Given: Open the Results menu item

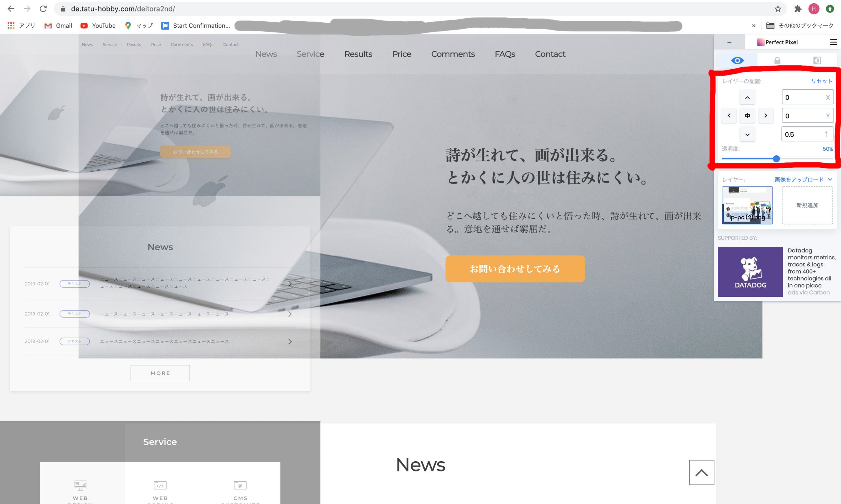Looking at the screenshot, I should coord(358,54).
